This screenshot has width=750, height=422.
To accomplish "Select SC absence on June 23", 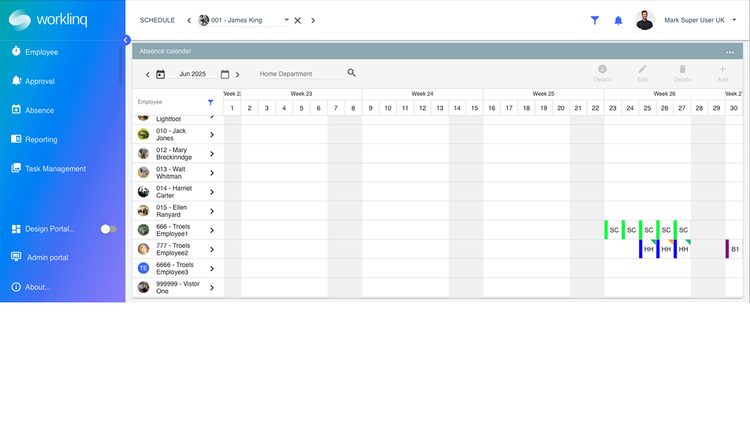I will pyautogui.click(x=613, y=230).
